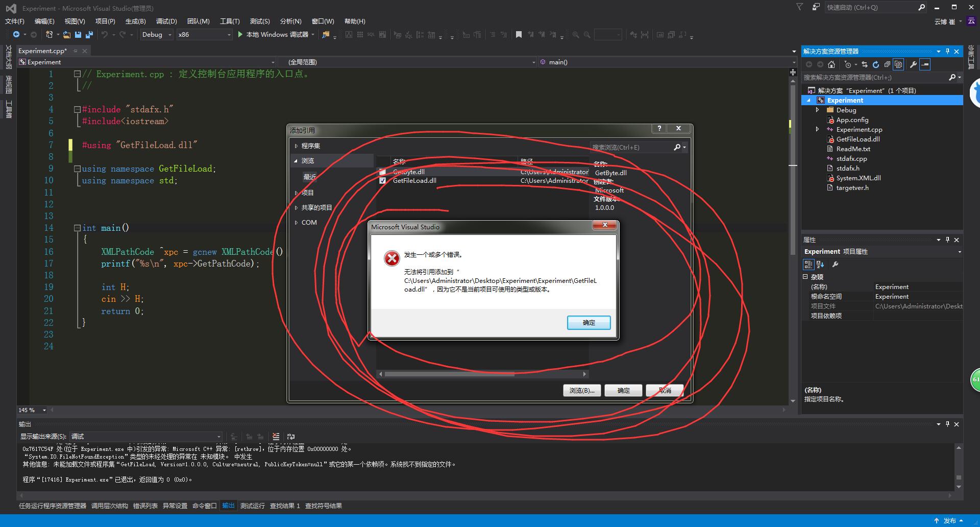Click Sync with Active Document icon
This screenshot has width=980, height=527.
point(865,64)
